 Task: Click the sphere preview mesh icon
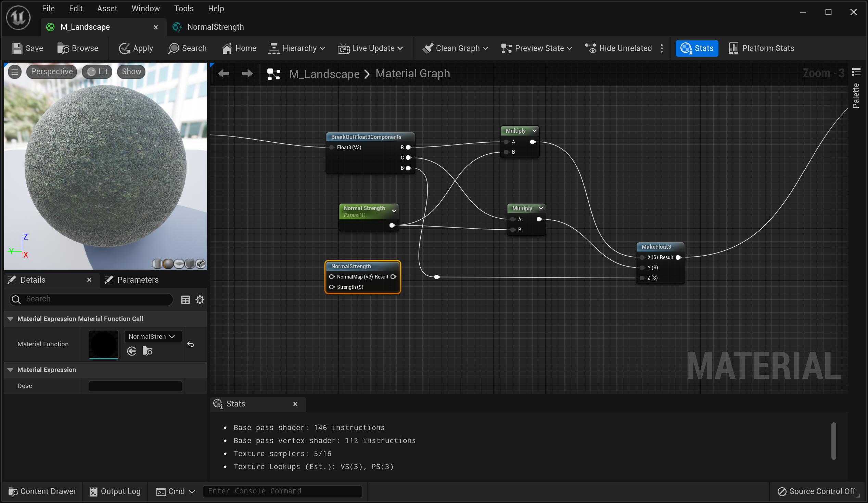[x=168, y=264]
